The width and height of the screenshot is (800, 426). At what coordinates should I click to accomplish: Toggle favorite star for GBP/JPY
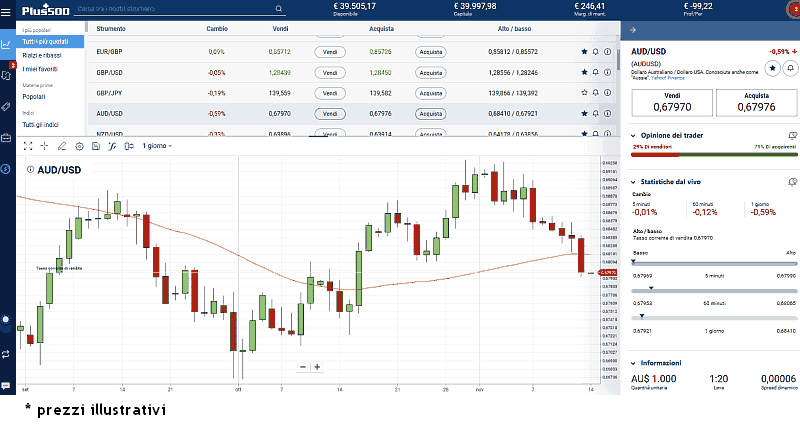584,92
